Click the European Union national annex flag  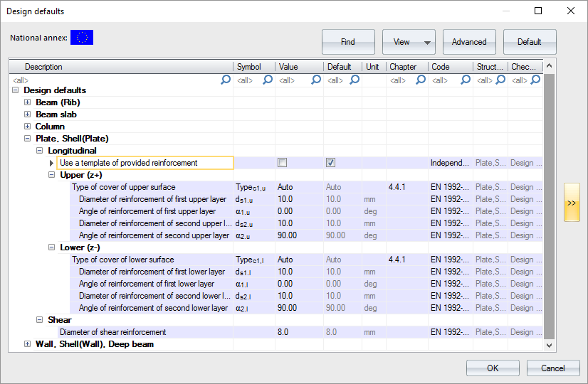[x=82, y=38]
